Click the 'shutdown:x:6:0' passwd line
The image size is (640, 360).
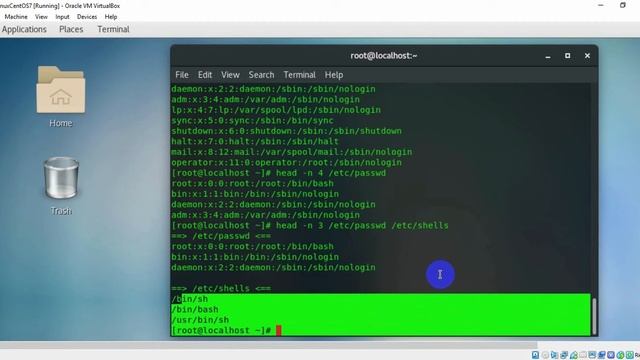(x=286, y=131)
